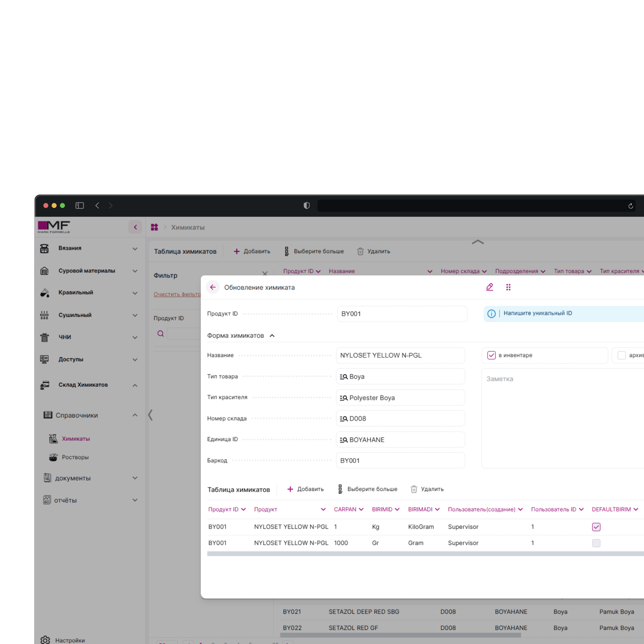Select Сушильный in the sidebar
Image resolution: width=644 pixels, height=644 pixels.
pos(75,315)
